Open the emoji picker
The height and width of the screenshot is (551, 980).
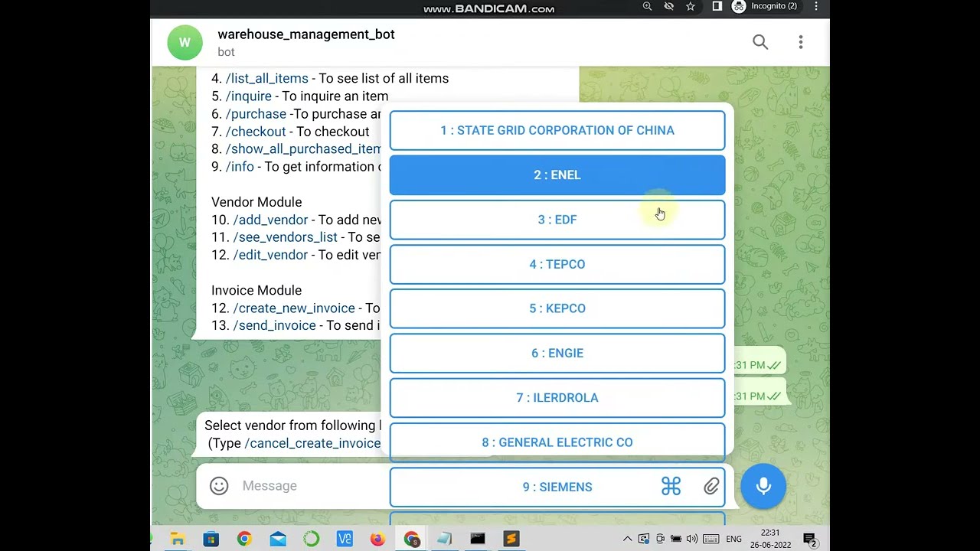[x=219, y=486]
